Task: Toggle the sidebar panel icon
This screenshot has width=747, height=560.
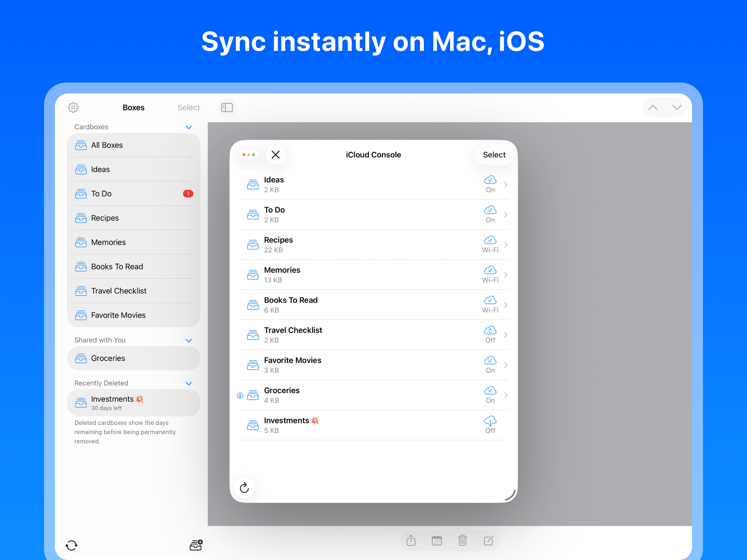Action: [227, 107]
